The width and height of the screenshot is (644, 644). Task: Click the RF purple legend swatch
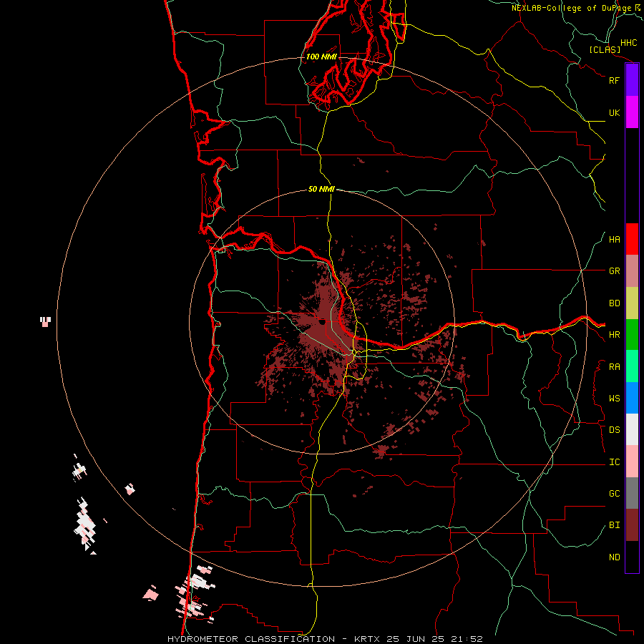(632, 80)
